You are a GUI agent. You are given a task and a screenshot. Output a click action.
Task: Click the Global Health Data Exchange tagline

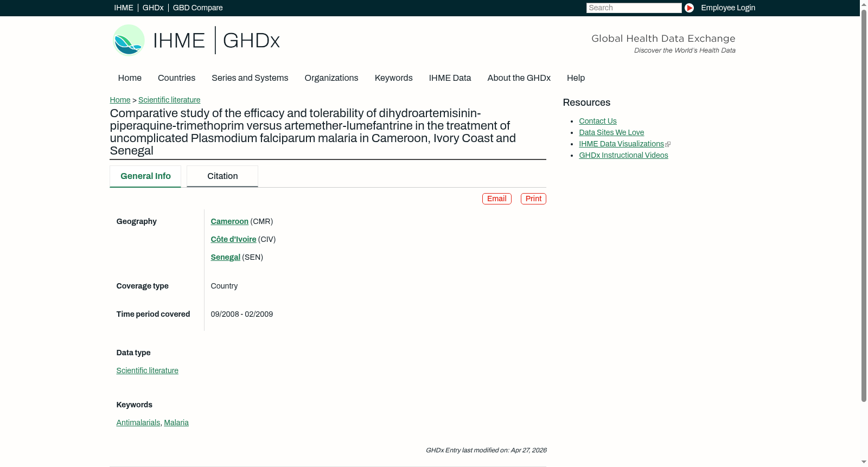[663, 39]
